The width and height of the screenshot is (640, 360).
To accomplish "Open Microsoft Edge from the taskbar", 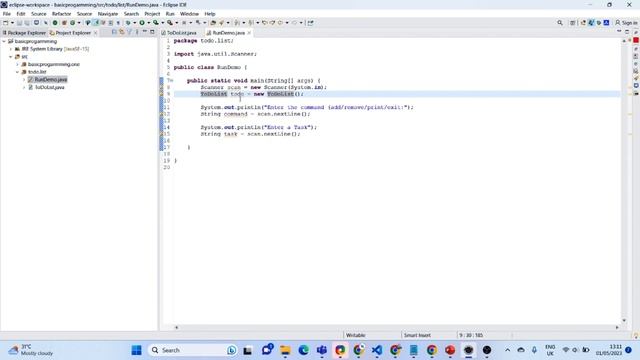I will (303, 350).
